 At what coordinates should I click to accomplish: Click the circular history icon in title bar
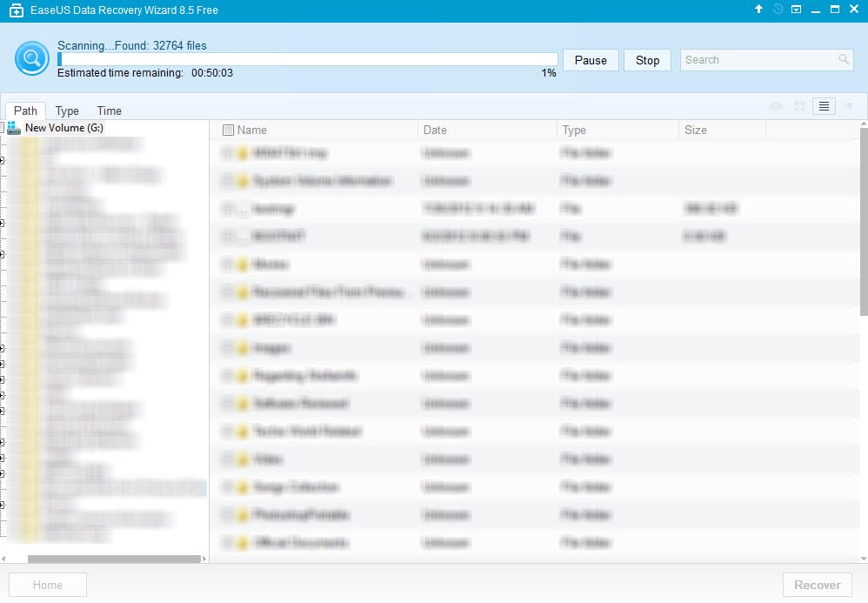click(x=778, y=9)
